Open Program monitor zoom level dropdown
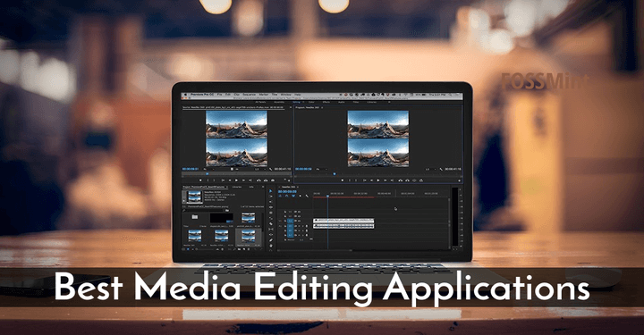Viewport: 644px width, 335px height. [x=321, y=169]
